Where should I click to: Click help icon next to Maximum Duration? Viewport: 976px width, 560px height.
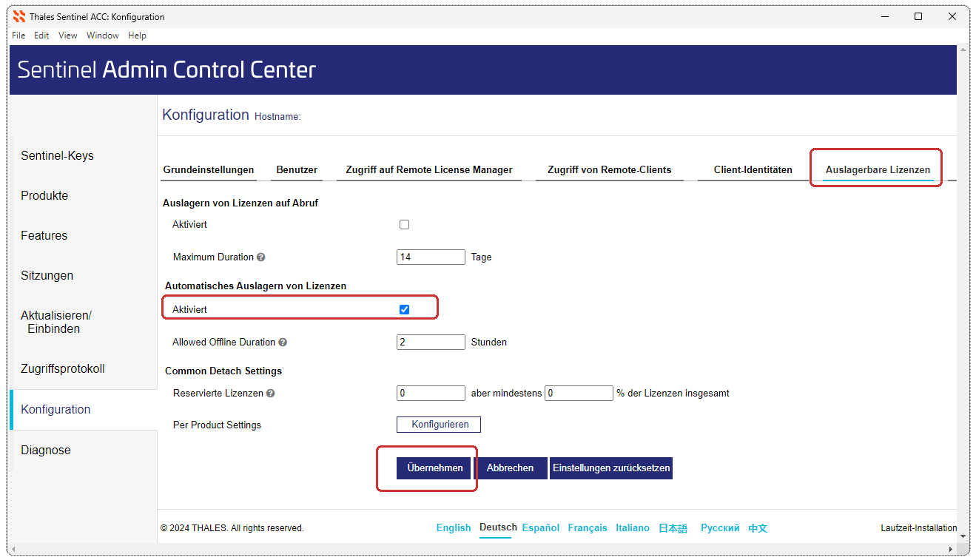[x=260, y=257]
